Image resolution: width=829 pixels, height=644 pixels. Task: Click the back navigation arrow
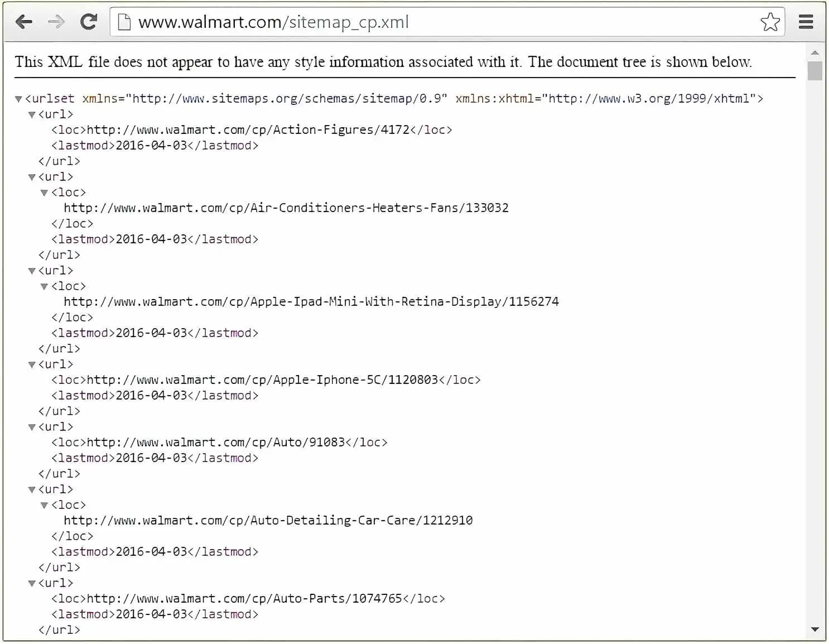click(23, 22)
